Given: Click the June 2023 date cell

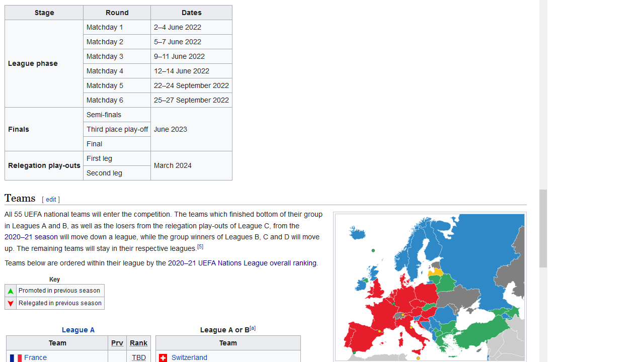Looking at the screenshot, I should [x=191, y=129].
